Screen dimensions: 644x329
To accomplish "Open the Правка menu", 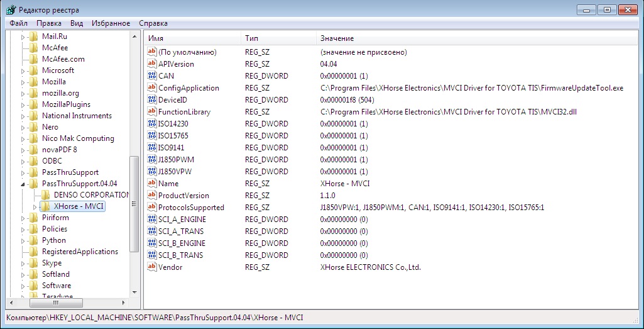I will (49, 23).
